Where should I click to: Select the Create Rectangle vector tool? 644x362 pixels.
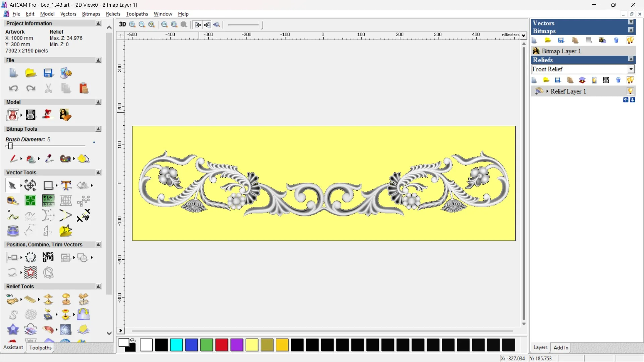[x=48, y=185]
